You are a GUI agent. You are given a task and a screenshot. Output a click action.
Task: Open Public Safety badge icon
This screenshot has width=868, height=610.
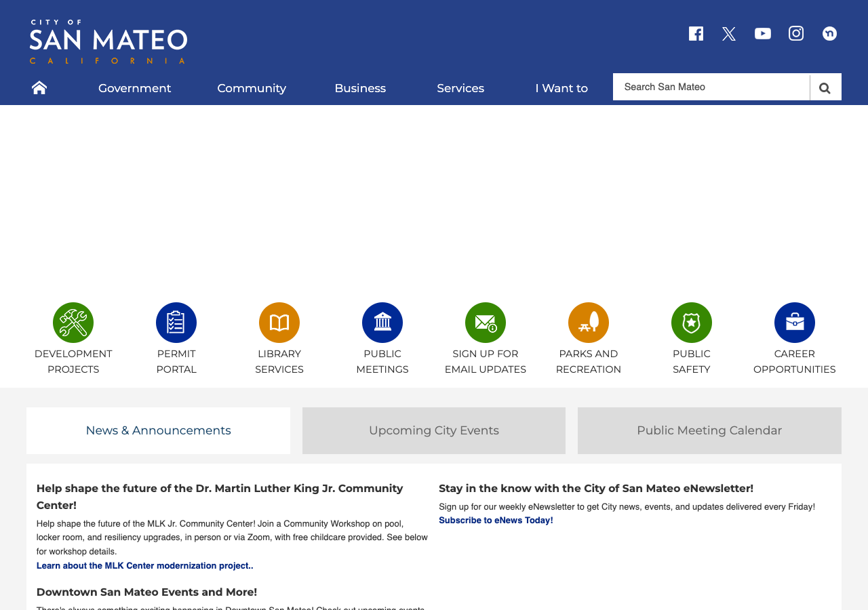(x=692, y=323)
